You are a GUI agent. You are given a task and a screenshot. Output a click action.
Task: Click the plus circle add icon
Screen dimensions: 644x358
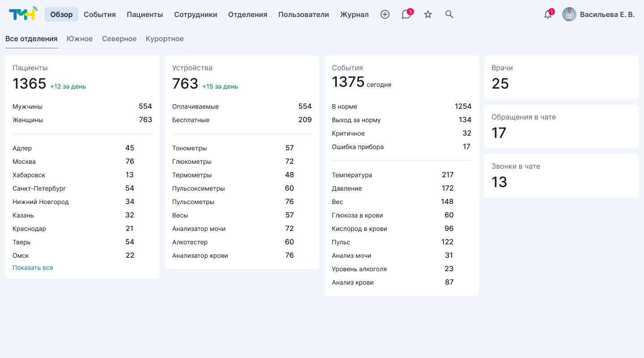385,14
